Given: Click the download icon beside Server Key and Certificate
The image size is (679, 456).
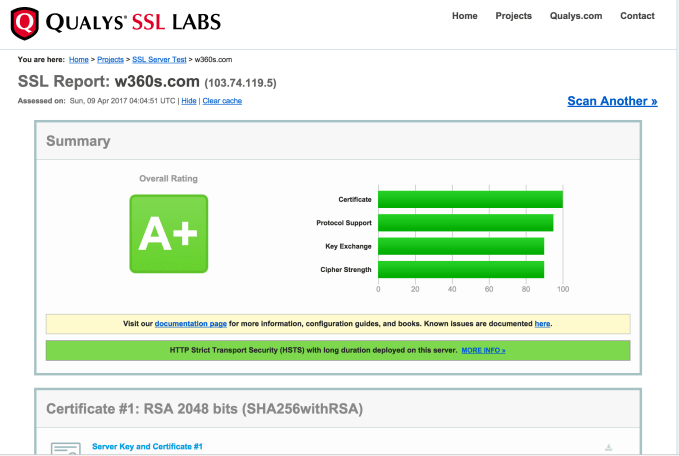Looking at the screenshot, I should tap(608, 447).
